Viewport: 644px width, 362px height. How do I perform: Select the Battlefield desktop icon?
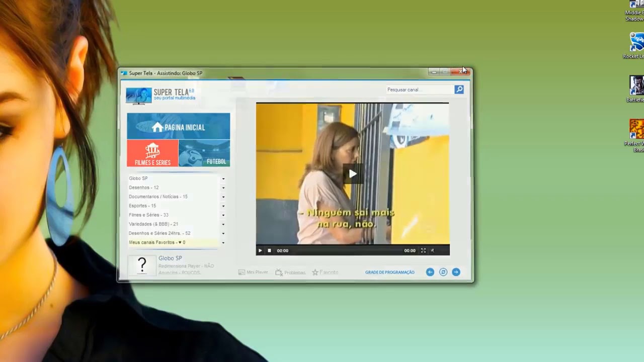636,89
